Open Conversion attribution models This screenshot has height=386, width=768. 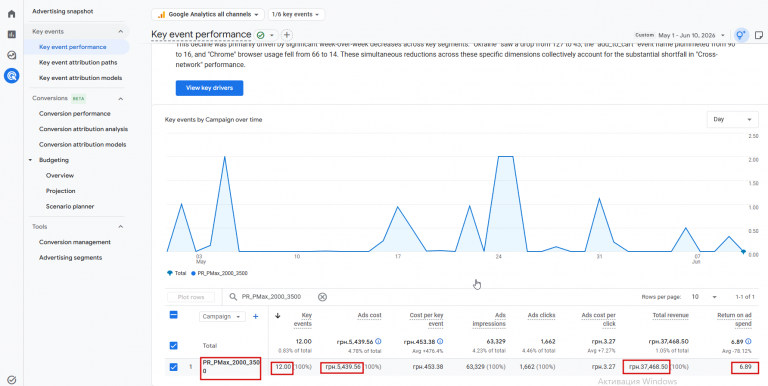(x=83, y=145)
